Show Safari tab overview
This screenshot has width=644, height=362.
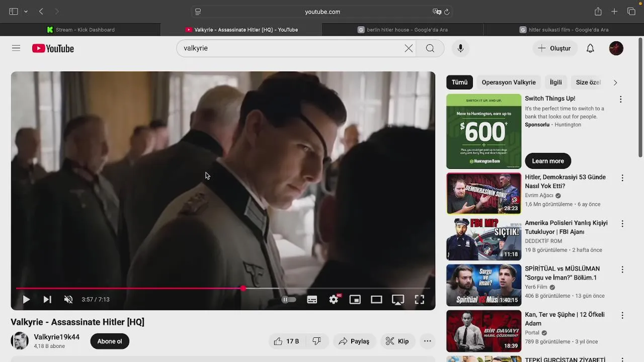631,12
